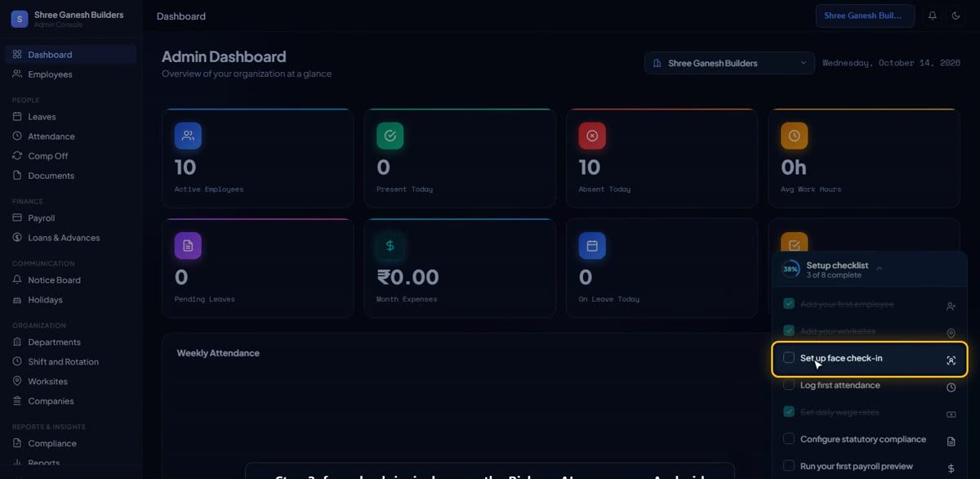Select Attendance in the sidebar
Screen dimensions: 980x479
pyautogui.click(x=70, y=137)
